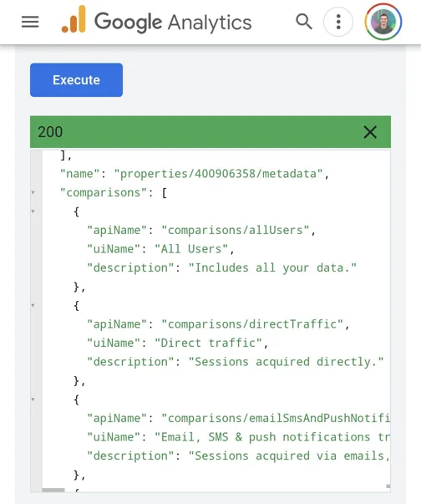The height and width of the screenshot is (504, 421).
Task: Open the hamburger navigation menu
Action: click(x=30, y=22)
